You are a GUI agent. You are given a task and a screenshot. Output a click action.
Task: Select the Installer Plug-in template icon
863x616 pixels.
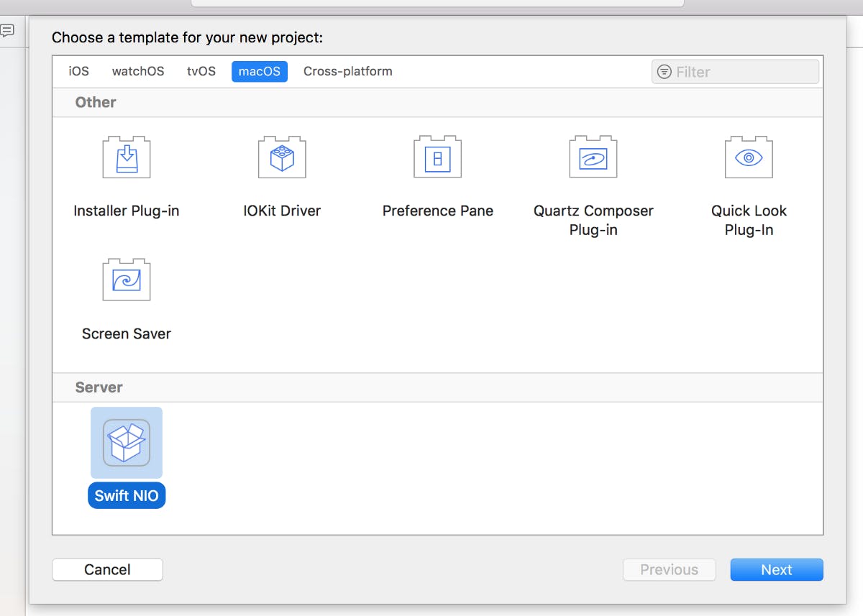(127, 157)
